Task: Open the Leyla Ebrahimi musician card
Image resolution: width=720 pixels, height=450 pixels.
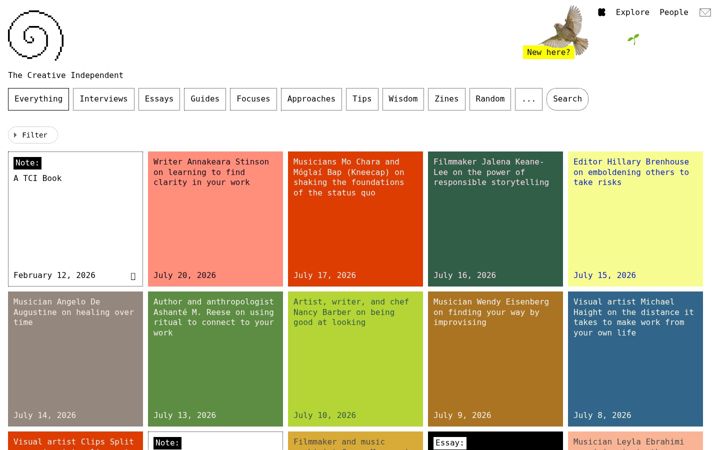Action: click(636, 441)
